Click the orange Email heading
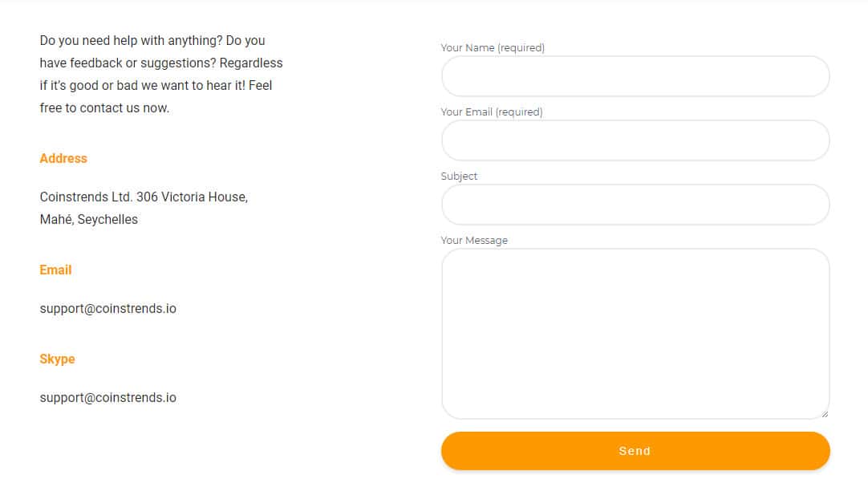The image size is (868, 479). [x=55, y=270]
